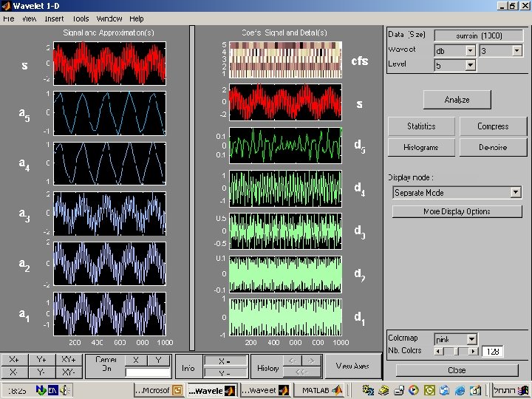532x399 pixels.
Task: Click the Nb. Colors value field showing 128
Action: [492, 352]
